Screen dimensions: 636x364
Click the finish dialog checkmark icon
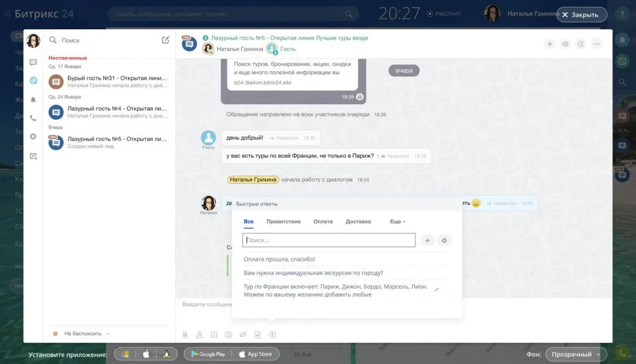coord(581,44)
